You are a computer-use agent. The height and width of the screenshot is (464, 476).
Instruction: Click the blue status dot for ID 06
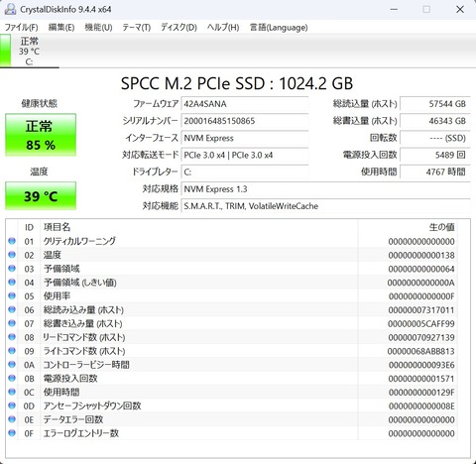click(x=12, y=309)
